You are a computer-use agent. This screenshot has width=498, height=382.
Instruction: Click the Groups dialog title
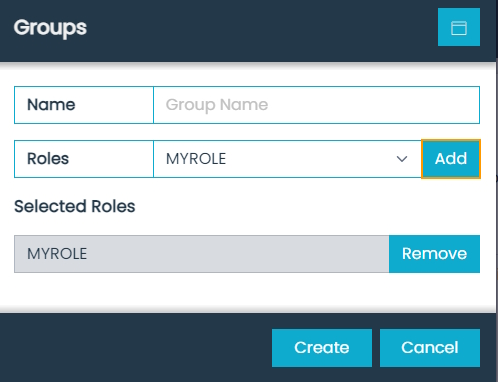coord(50,28)
